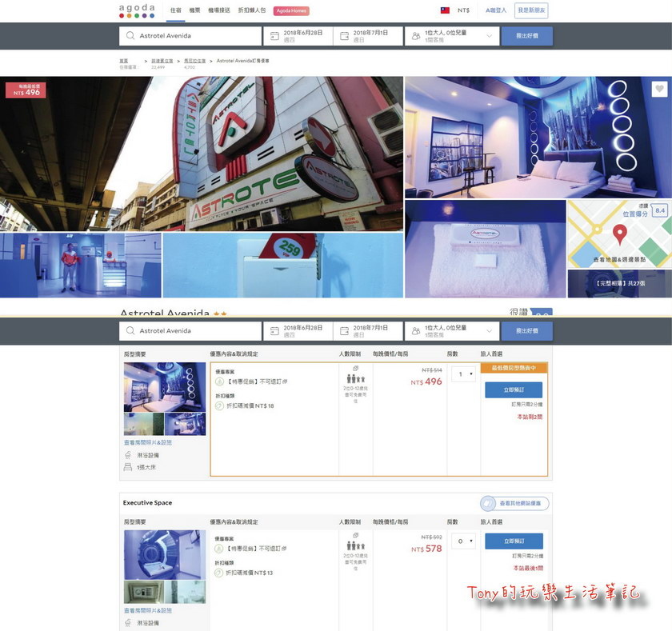Open first room main bedroom thumbnail
672x631 pixels.
[x=165, y=387]
